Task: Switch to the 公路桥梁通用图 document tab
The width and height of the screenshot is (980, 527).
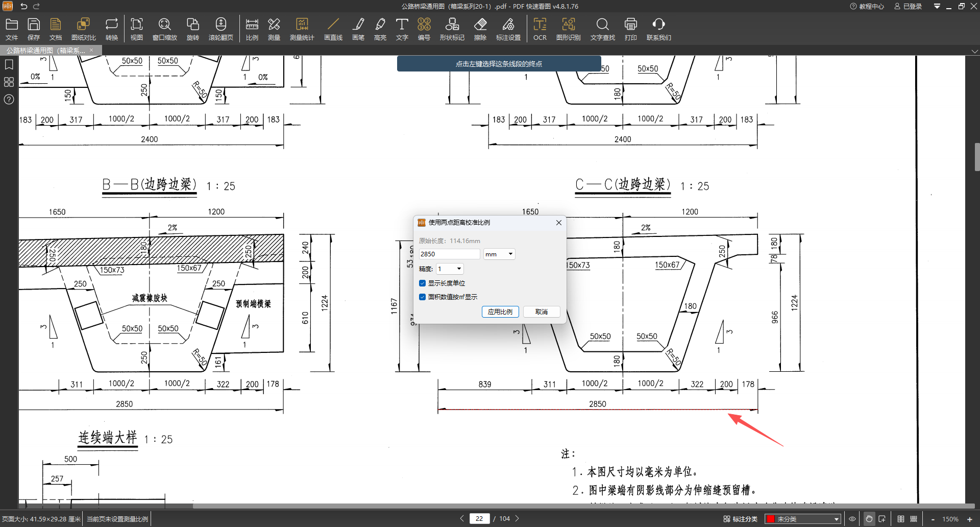Action: [x=46, y=50]
